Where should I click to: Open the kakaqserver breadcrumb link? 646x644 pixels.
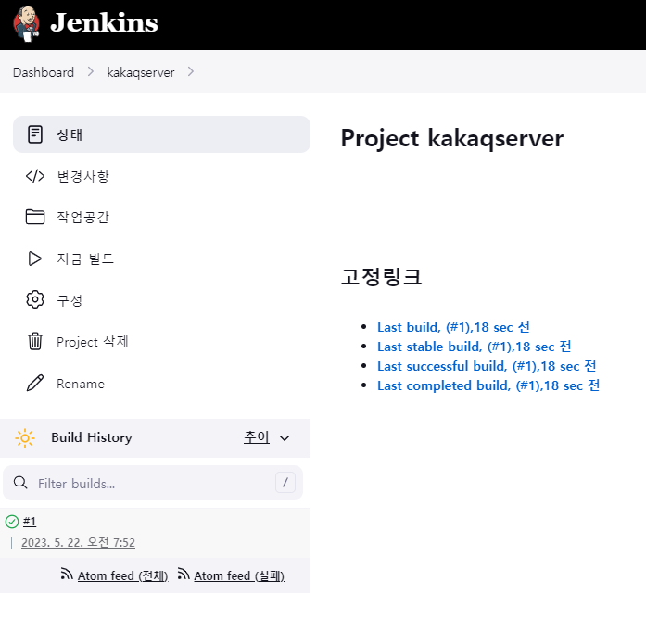[141, 72]
